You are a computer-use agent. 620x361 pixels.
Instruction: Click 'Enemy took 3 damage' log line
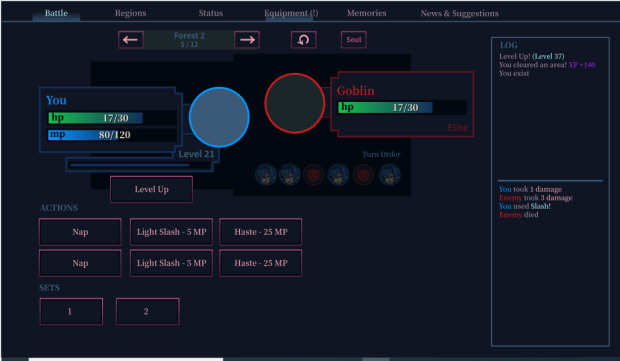tap(535, 198)
